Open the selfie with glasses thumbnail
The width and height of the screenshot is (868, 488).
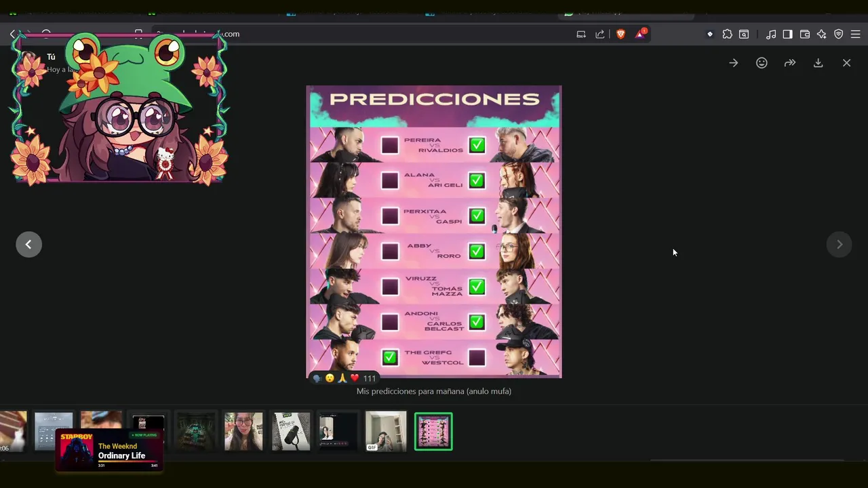pyautogui.click(x=243, y=431)
